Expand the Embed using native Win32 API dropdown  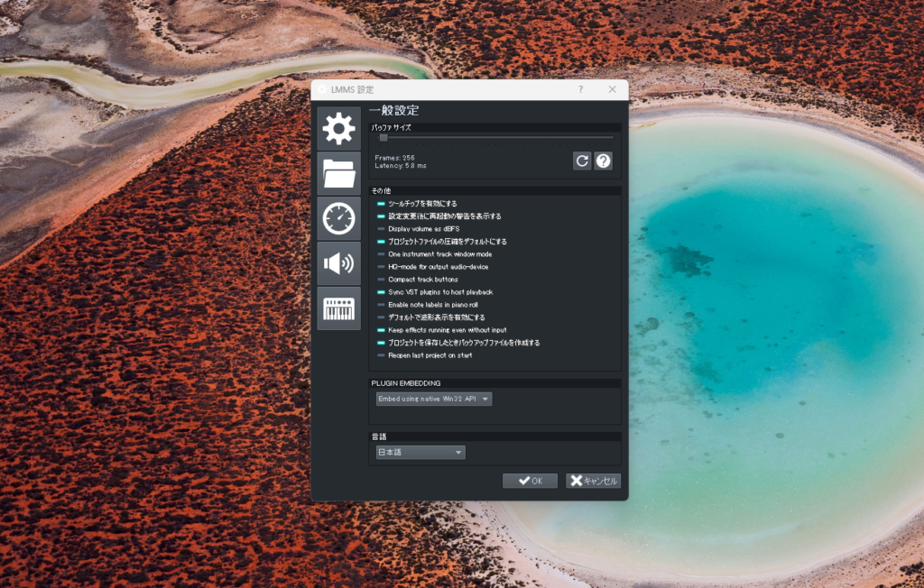click(434, 399)
